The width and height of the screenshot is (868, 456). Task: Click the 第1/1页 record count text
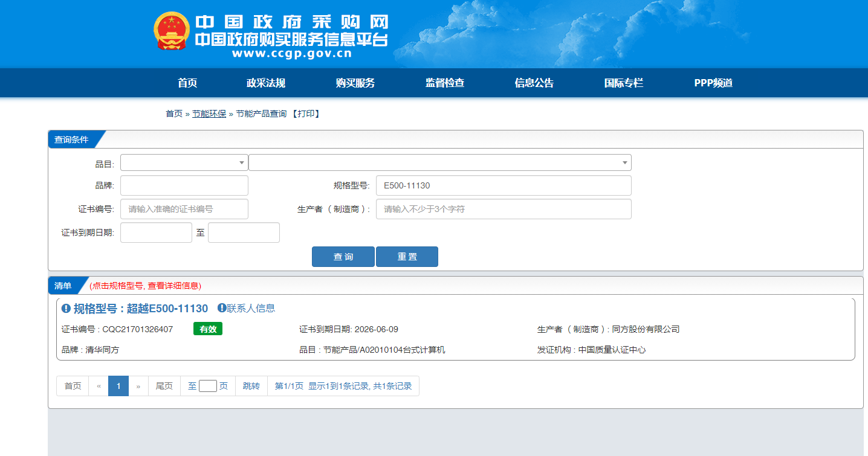tap(343, 386)
